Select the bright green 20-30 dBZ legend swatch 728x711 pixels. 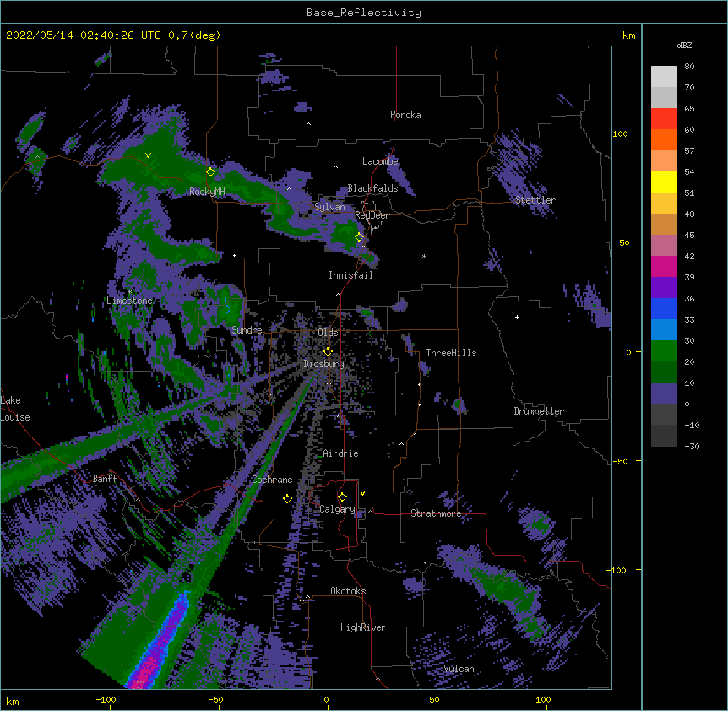coord(664,351)
